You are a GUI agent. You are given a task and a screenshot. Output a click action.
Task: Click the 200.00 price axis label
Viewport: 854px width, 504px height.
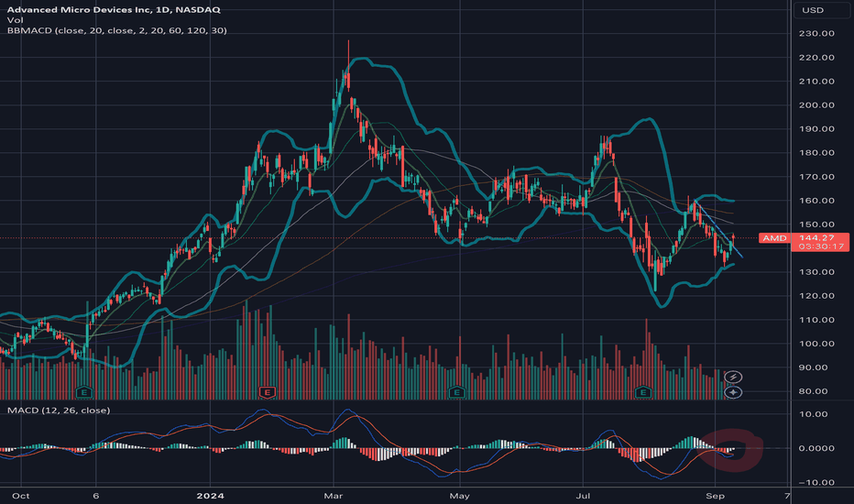point(816,105)
